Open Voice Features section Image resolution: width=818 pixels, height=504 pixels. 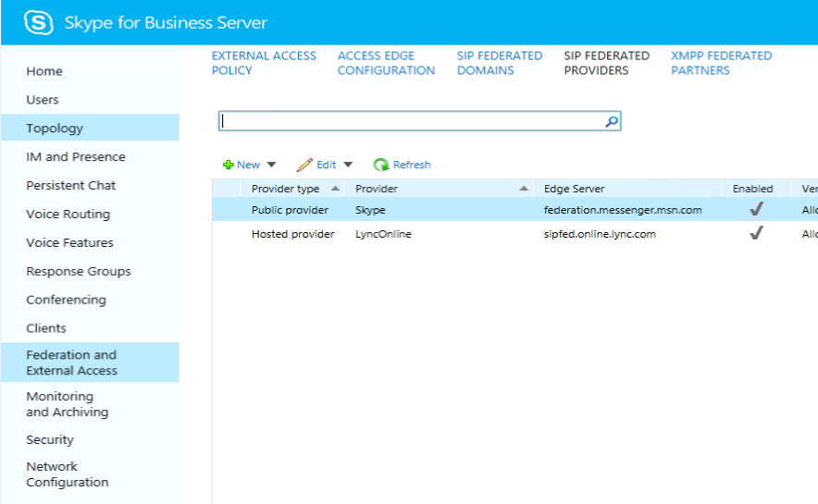pyautogui.click(x=69, y=243)
